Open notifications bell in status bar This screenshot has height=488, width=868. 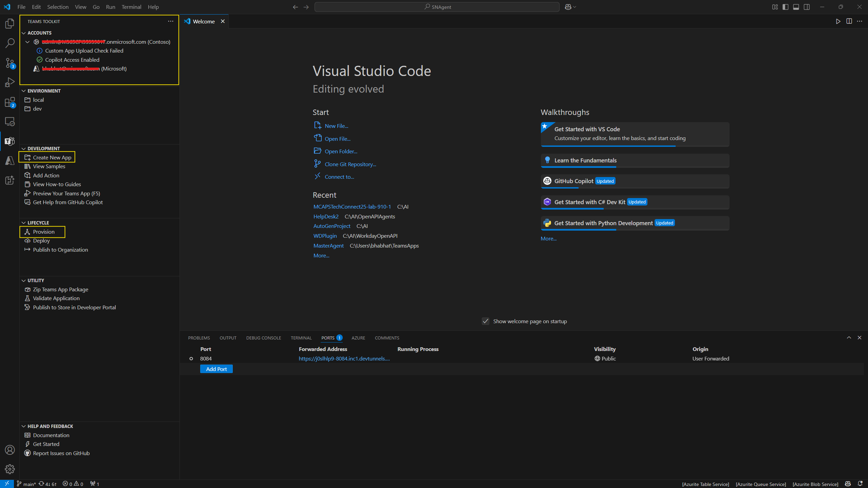(860, 484)
